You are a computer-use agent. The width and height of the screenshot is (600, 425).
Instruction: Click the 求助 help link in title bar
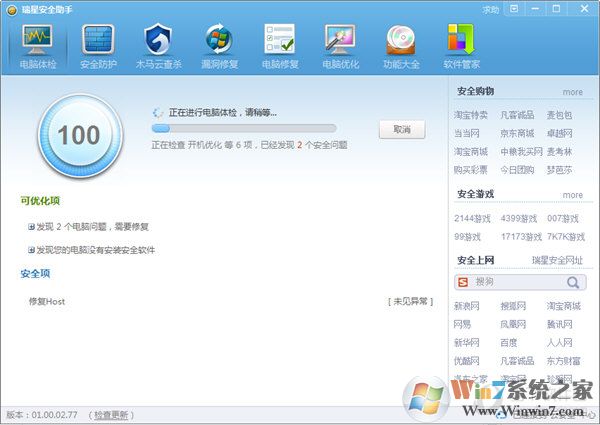pyautogui.click(x=490, y=9)
